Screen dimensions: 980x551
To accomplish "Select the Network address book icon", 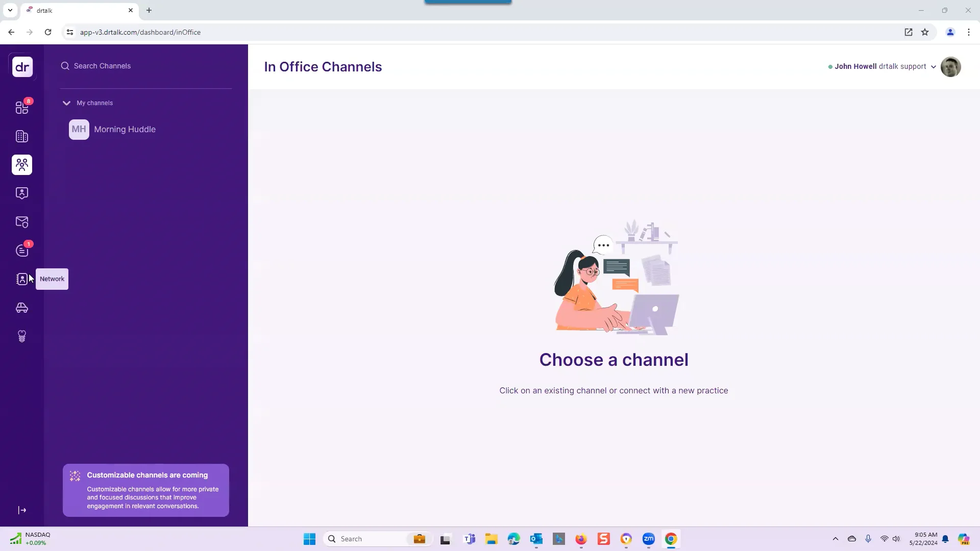I will coord(22,279).
